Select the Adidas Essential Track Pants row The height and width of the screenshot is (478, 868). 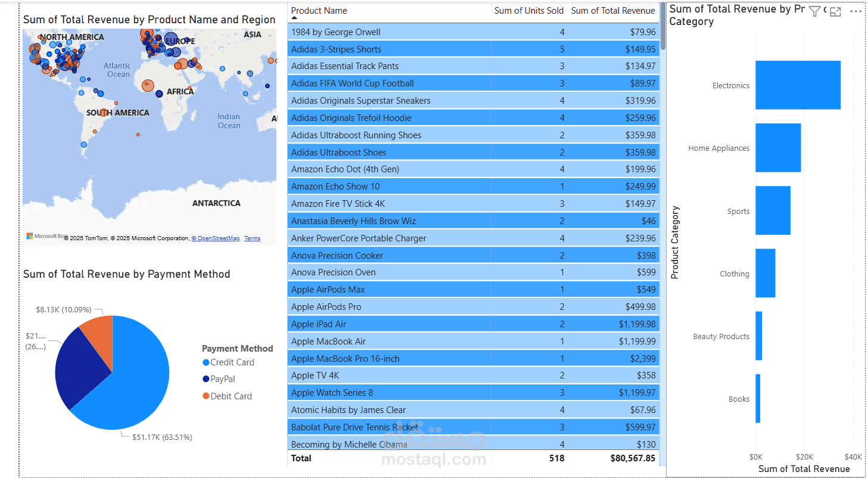[x=474, y=66]
